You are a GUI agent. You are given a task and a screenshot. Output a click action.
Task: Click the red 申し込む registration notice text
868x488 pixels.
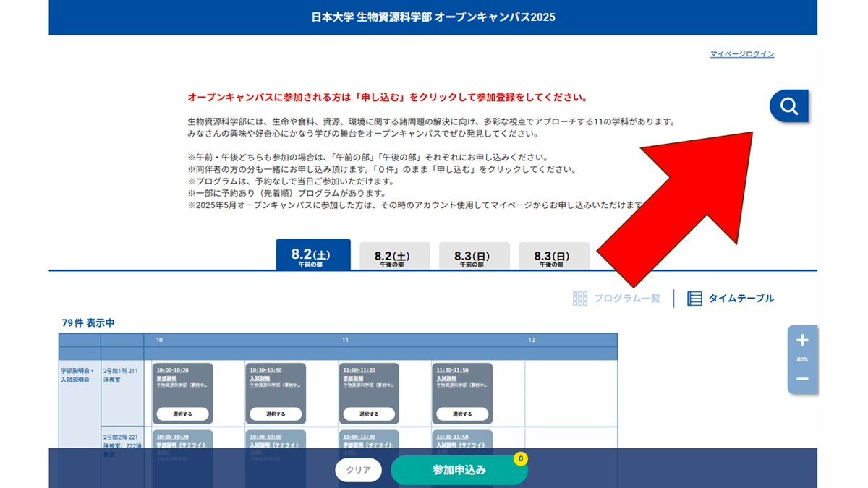pos(387,97)
